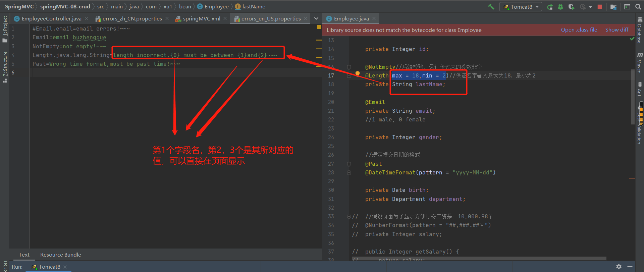This screenshot has width=644, height=272.
Task: Switch to the Text editor tab
Action: (24, 255)
